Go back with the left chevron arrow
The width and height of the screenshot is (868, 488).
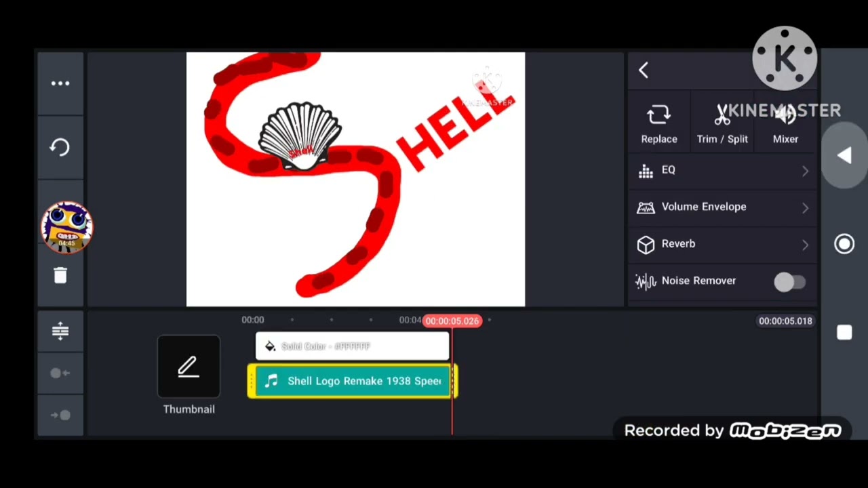pyautogui.click(x=644, y=70)
